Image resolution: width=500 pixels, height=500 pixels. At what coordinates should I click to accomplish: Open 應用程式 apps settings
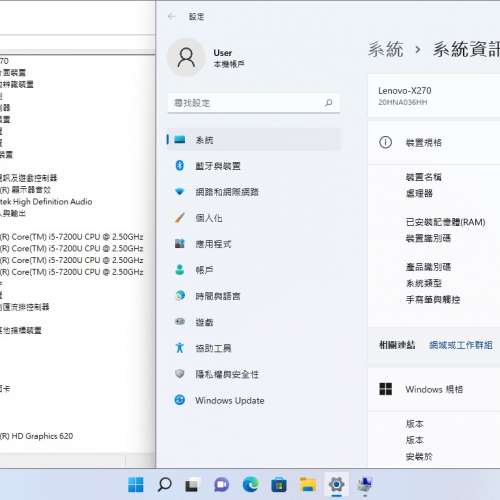click(254, 244)
